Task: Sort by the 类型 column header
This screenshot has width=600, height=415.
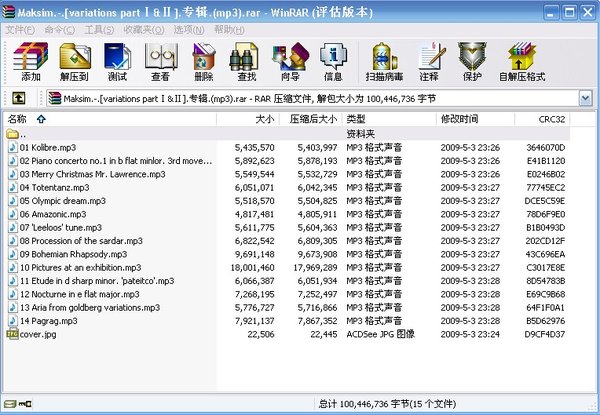Action: point(389,119)
